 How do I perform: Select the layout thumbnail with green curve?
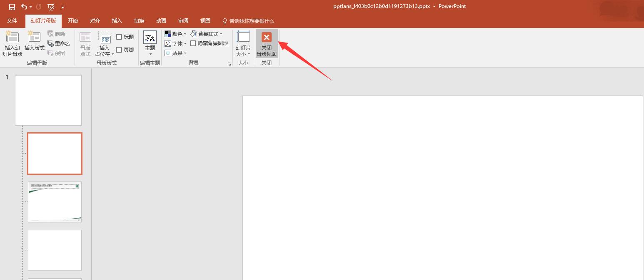click(55, 202)
